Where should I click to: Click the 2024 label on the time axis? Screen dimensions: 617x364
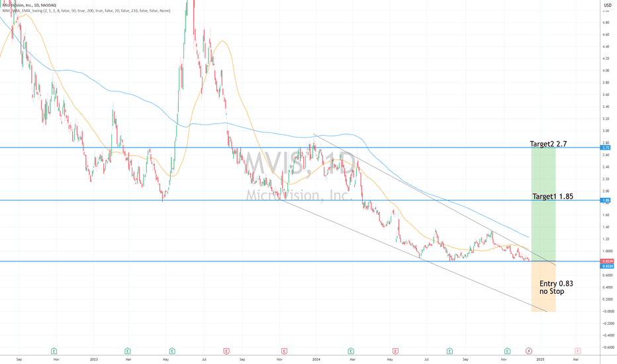click(316, 359)
